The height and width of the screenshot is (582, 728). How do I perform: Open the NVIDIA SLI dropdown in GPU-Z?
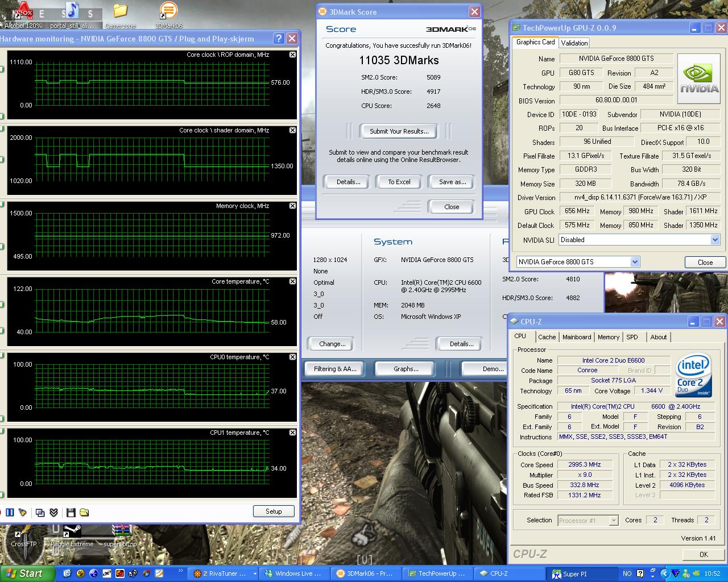click(715, 240)
